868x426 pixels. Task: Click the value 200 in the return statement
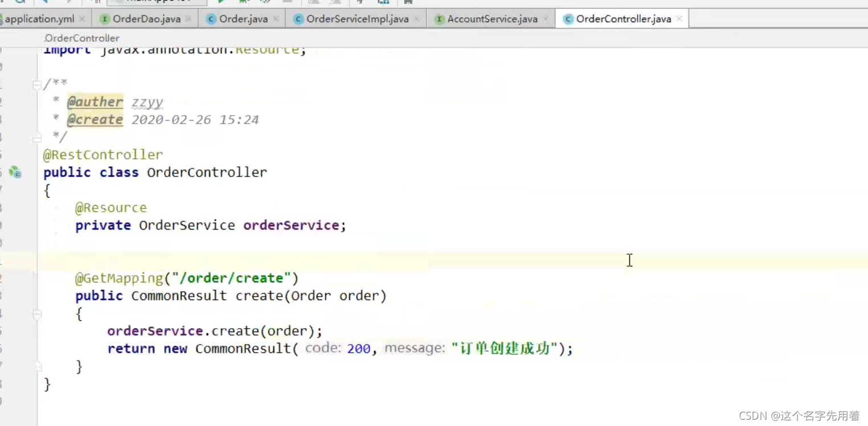359,349
